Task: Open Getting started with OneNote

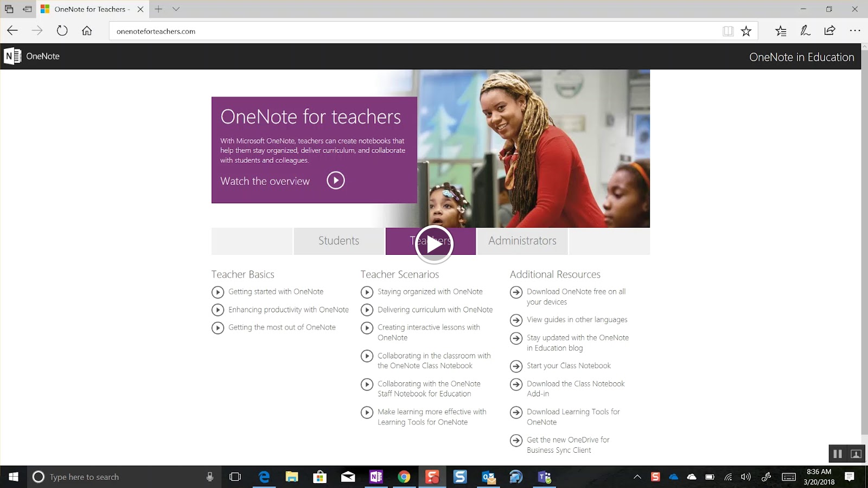Action: click(276, 292)
